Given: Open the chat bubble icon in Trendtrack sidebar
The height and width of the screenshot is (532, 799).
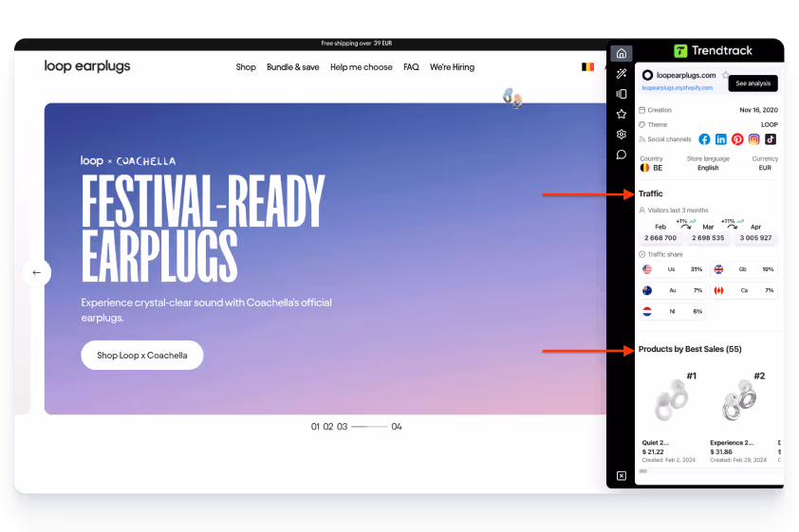Looking at the screenshot, I should (622, 155).
